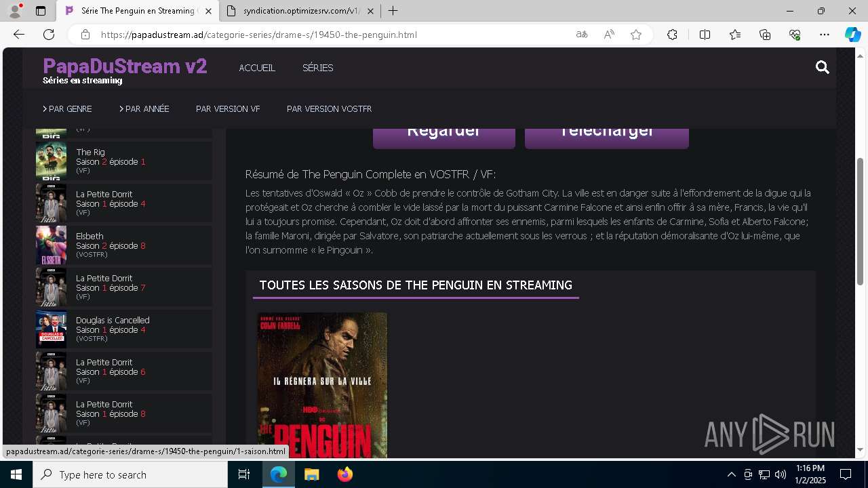
Task: Click the Télécharger button
Action: [x=607, y=138]
